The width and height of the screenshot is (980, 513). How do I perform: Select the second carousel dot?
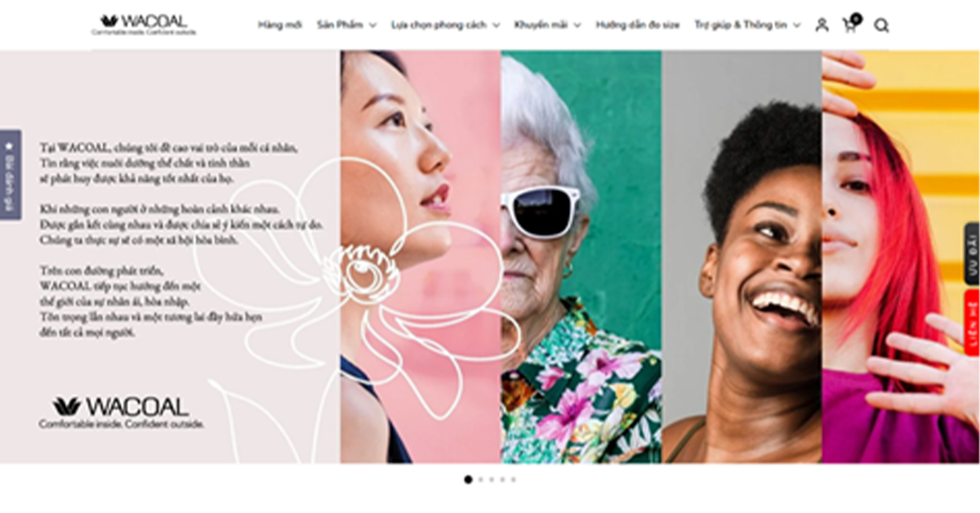point(480,480)
